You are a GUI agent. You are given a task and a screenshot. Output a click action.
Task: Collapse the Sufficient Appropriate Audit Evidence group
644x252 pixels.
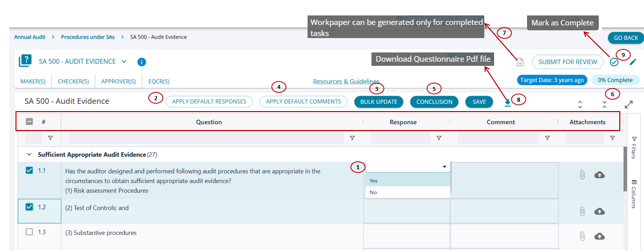[x=29, y=154]
